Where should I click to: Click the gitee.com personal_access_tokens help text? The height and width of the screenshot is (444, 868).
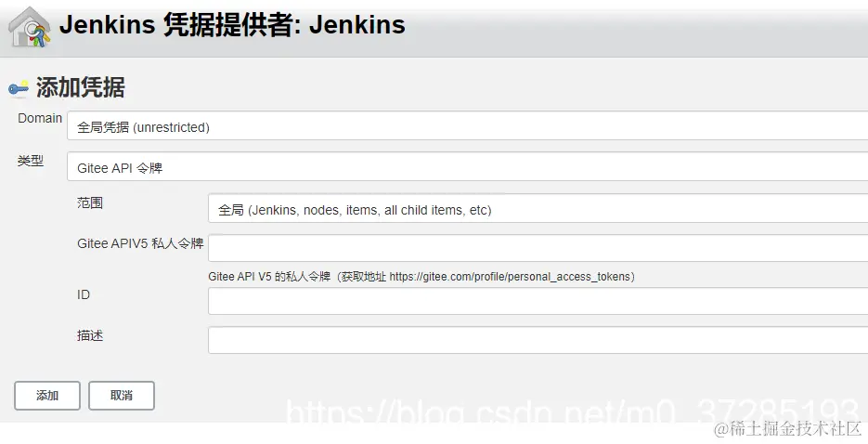point(421,276)
